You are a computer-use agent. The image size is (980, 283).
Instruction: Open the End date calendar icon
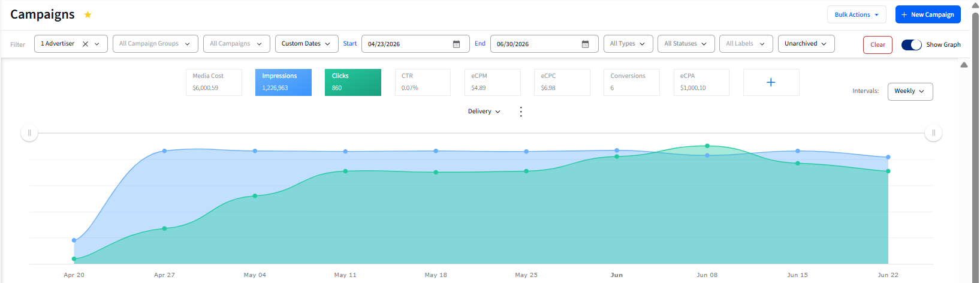[586, 44]
